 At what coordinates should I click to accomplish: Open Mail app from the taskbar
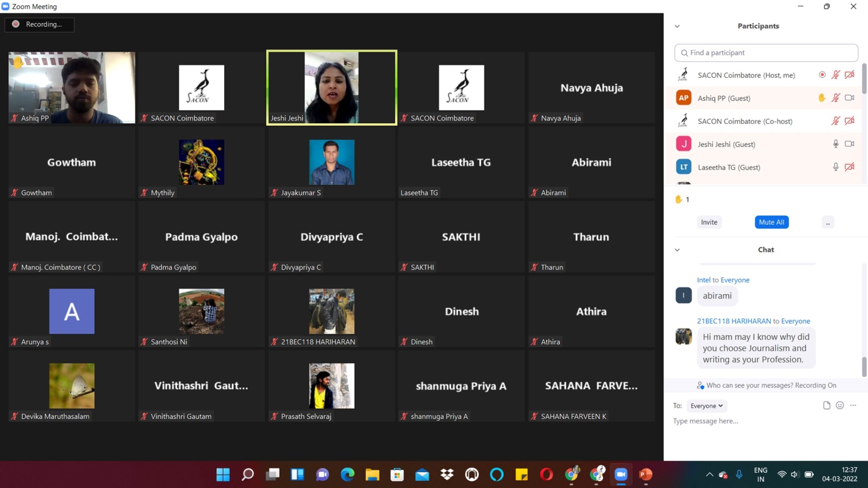click(422, 474)
